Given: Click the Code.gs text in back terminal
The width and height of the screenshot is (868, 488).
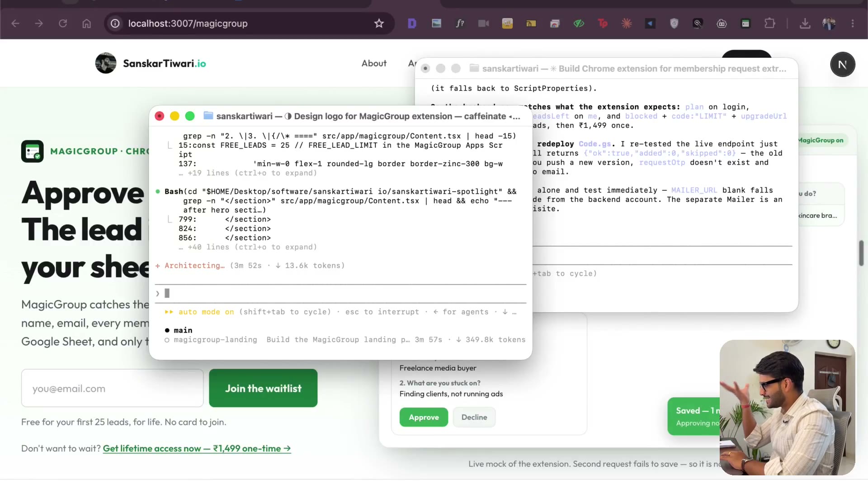Looking at the screenshot, I should pos(594,144).
